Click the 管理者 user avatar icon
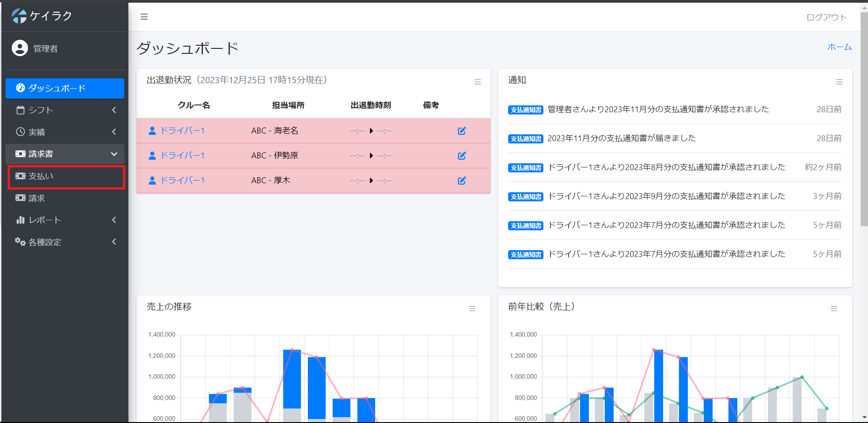 [x=20, y=48]
